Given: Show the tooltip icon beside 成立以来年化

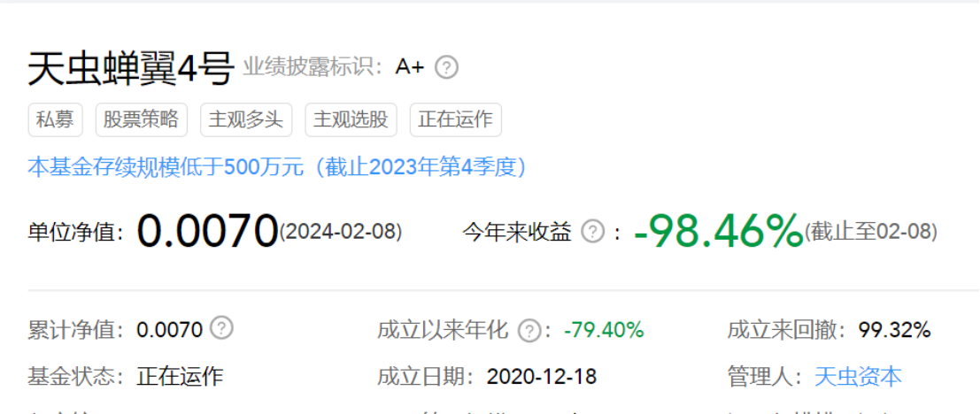Looking at the screenshot, I should (529, 329).
